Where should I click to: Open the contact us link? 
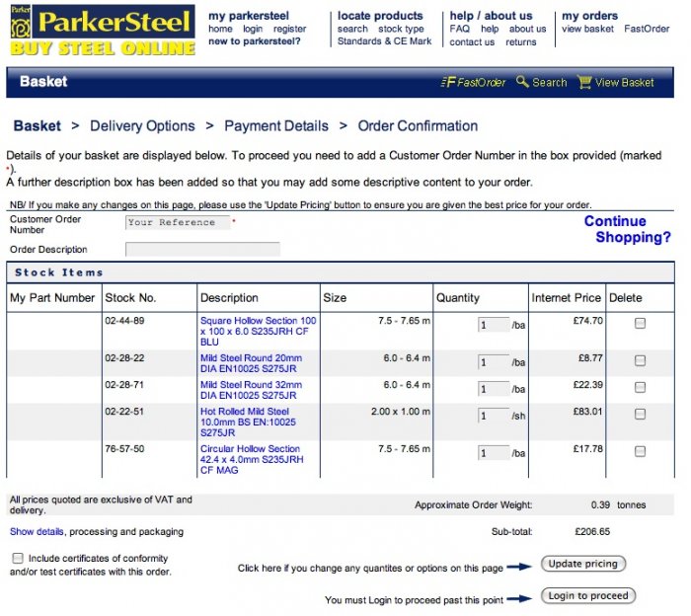472,42
